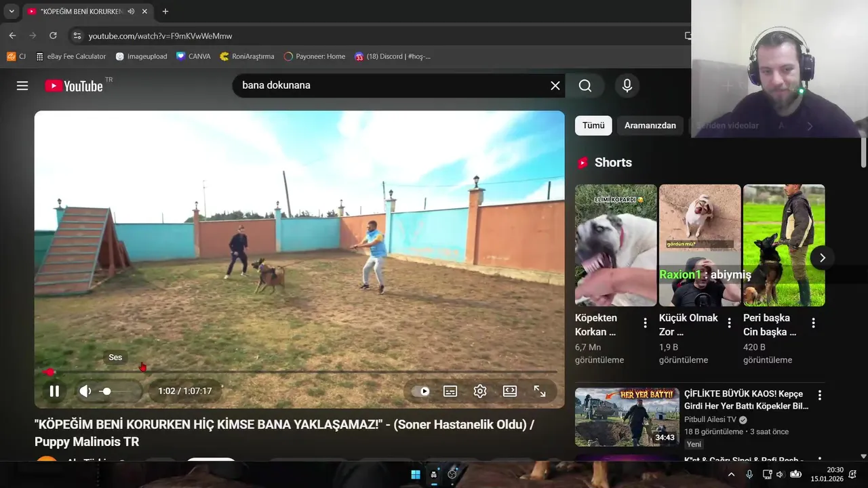Start voice search with the microphone
Viewport: 868px width, 488px height.
pos(627,85)
